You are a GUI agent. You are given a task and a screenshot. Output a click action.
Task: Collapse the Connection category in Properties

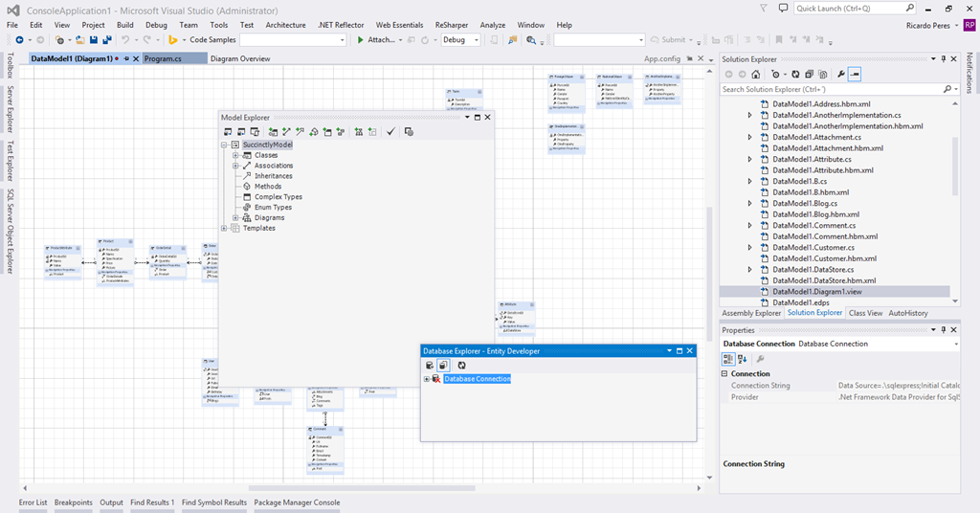(725, 373)
